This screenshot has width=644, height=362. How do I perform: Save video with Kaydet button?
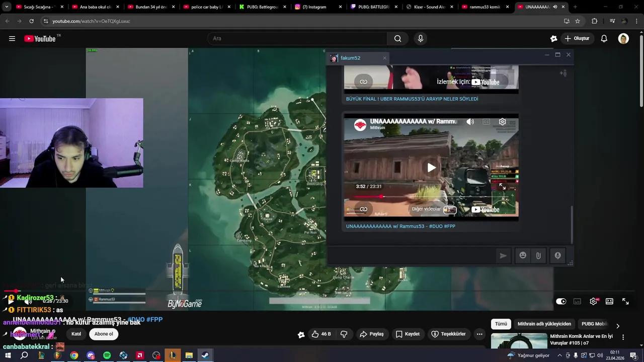pyautogui.click(x=408, y=334)
